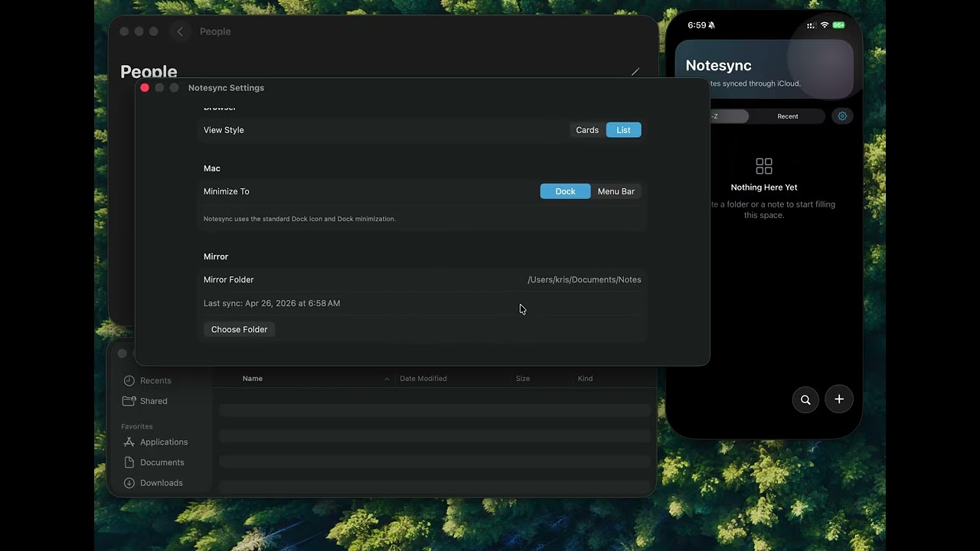Click battery indicator in phone status bar
This screenshot has width=980, height=551.
click(x=839, y=25)
